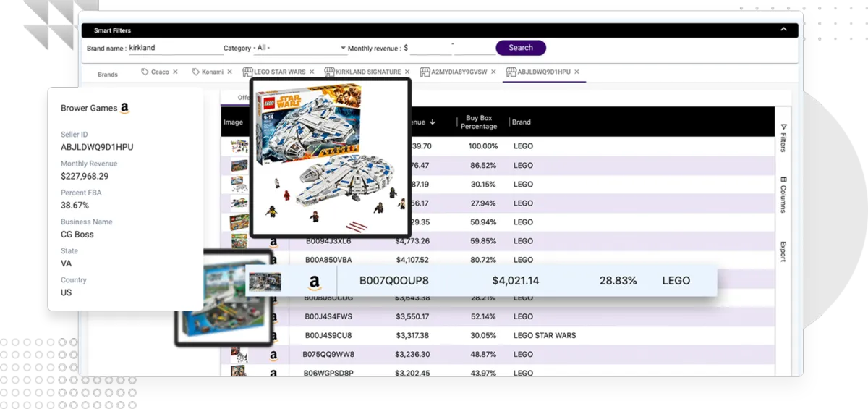Viewport: 868px width, 409px height.
Task: Click the Millennium Falcon LEGO preview image
Action: pos(331,157)
